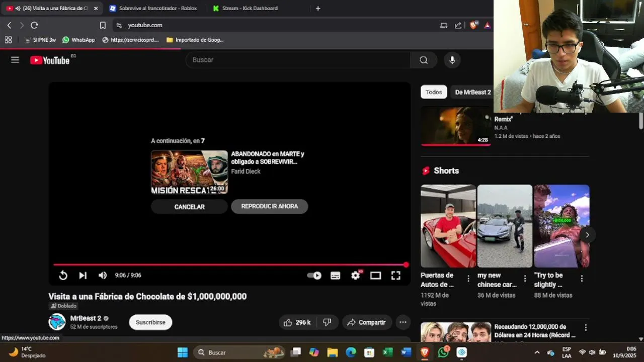Go to the YouTube home logo

click(49, 60)
